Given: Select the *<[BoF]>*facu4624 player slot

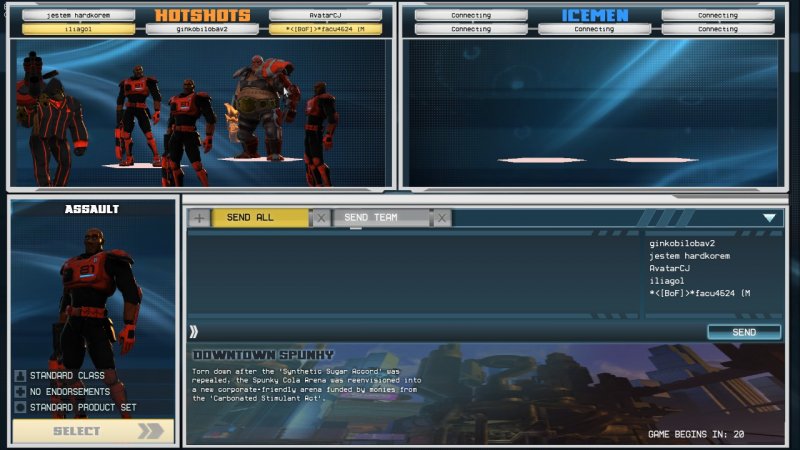Looking at the screenshot, I should pyautogui.click(x=326, y=29).
